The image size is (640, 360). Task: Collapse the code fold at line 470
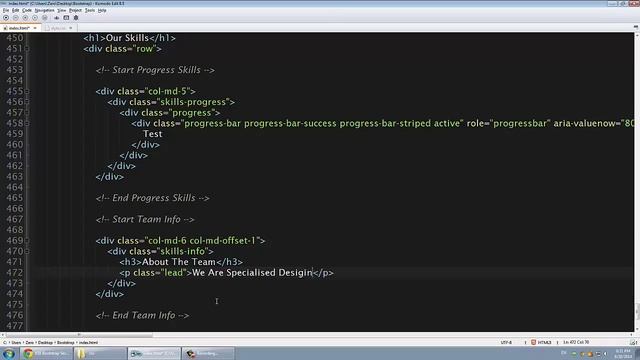click(x=27, y=251)
